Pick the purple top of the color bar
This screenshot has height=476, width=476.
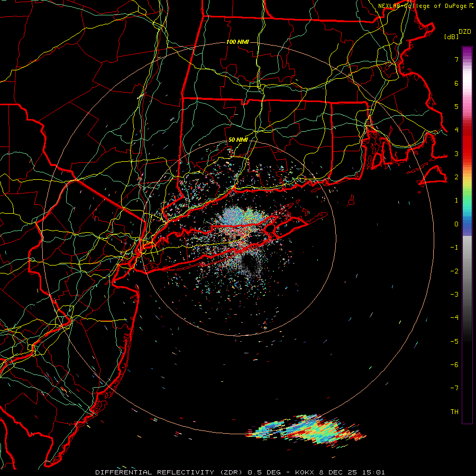pyautogui.click(x=467, y=52)
